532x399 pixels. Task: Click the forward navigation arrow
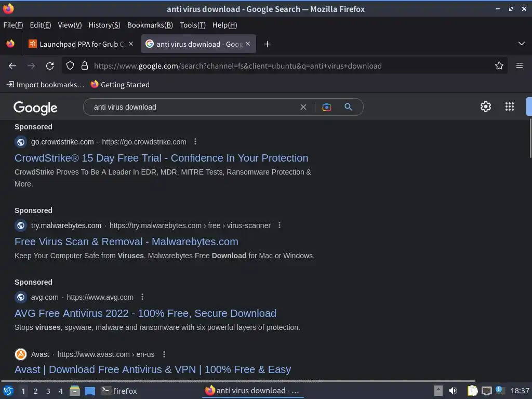pyautogui.click(x=31, y=66)
